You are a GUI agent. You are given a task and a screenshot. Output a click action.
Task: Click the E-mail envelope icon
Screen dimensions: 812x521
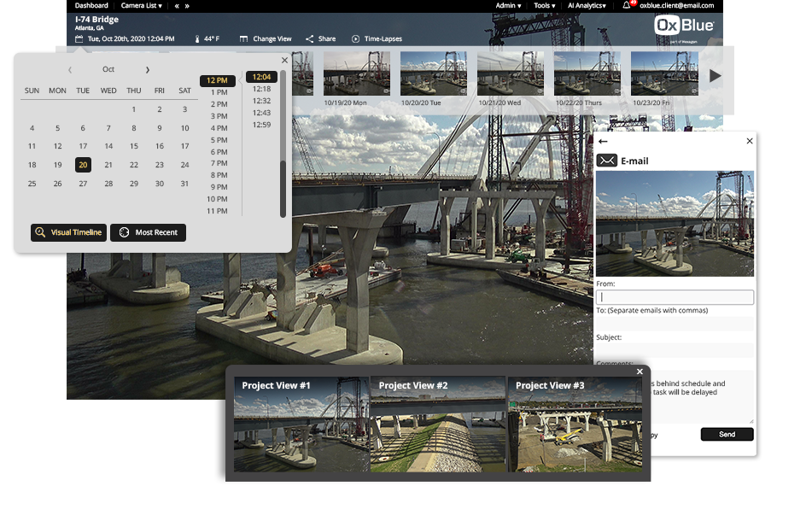pos(607,161)
